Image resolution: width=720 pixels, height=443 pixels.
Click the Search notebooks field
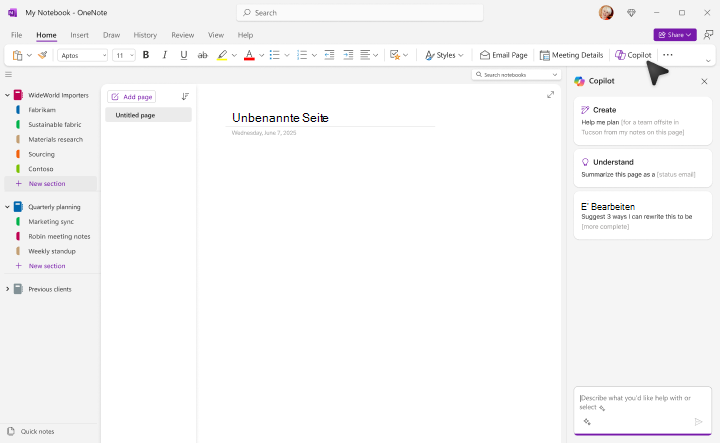(x=516, y=75)
